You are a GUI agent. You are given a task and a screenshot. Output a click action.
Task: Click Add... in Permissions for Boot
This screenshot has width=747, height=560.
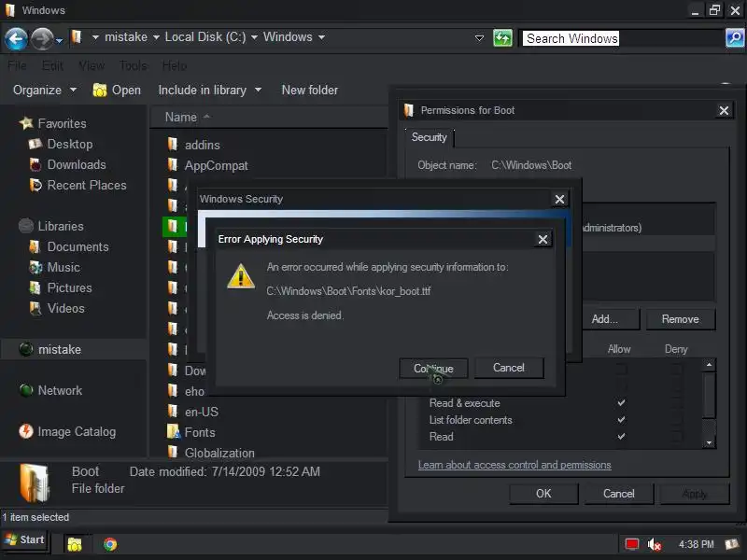tap(605, 319)
